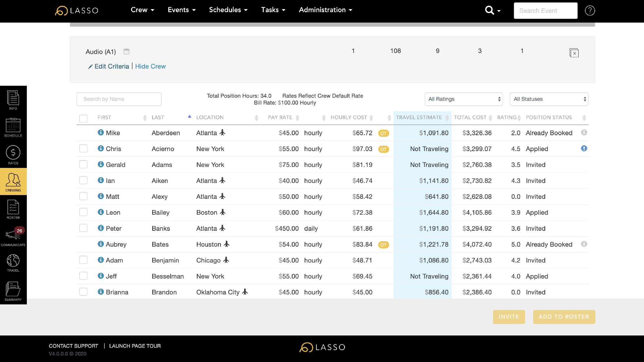This screenshot has width=644, height=362.
Task: Click the Edit Criteria link
Action: 112,66
